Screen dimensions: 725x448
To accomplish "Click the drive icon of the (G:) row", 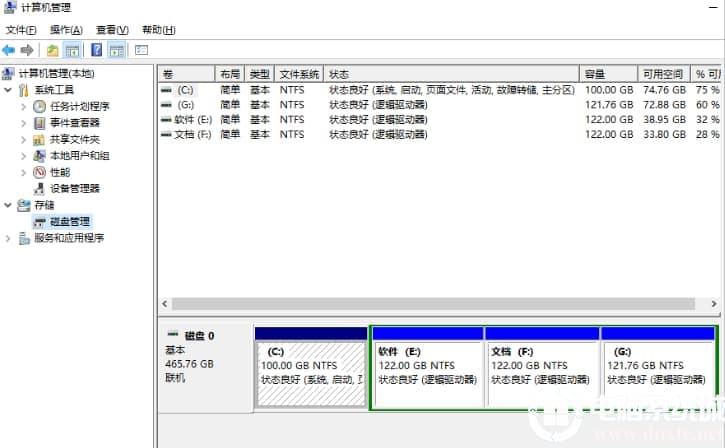I will 166,105.
